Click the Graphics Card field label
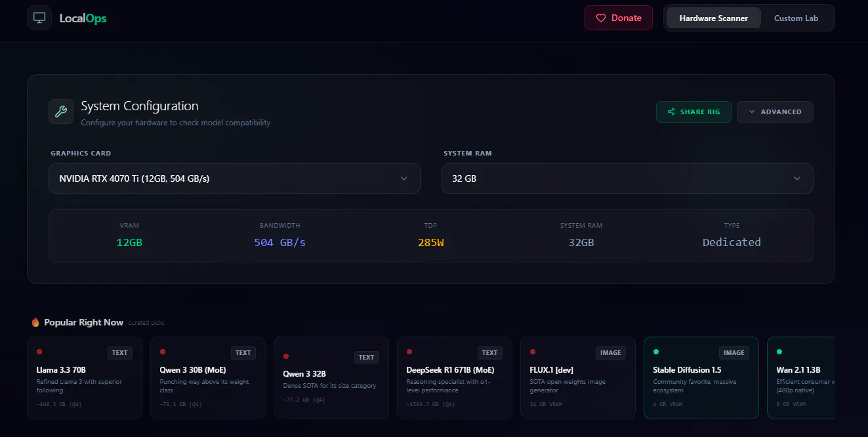Image resolution: width=868 pixels, height=437 pixels. tap(81, 153)
